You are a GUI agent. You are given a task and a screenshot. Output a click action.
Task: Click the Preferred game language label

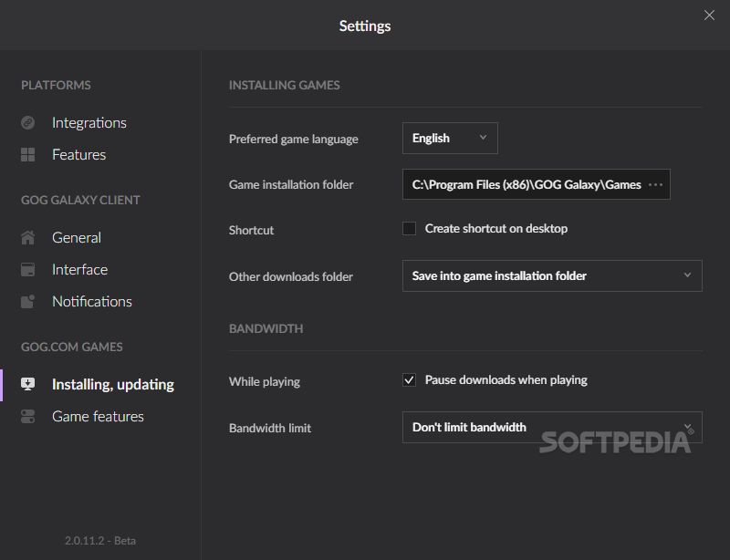pos(294,140)
